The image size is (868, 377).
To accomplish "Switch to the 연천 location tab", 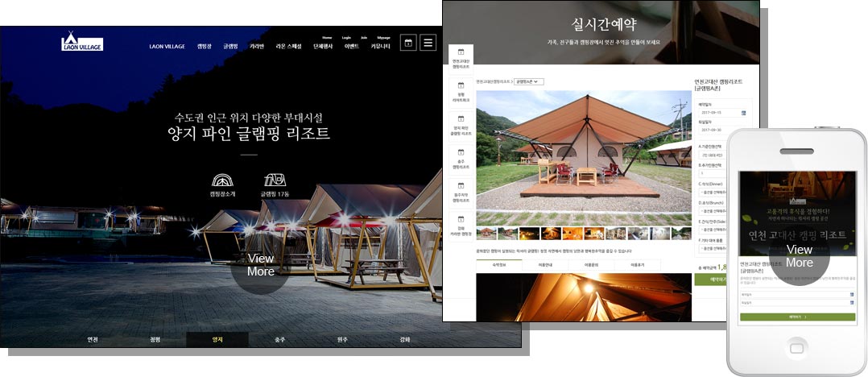I will coord(93,339).
